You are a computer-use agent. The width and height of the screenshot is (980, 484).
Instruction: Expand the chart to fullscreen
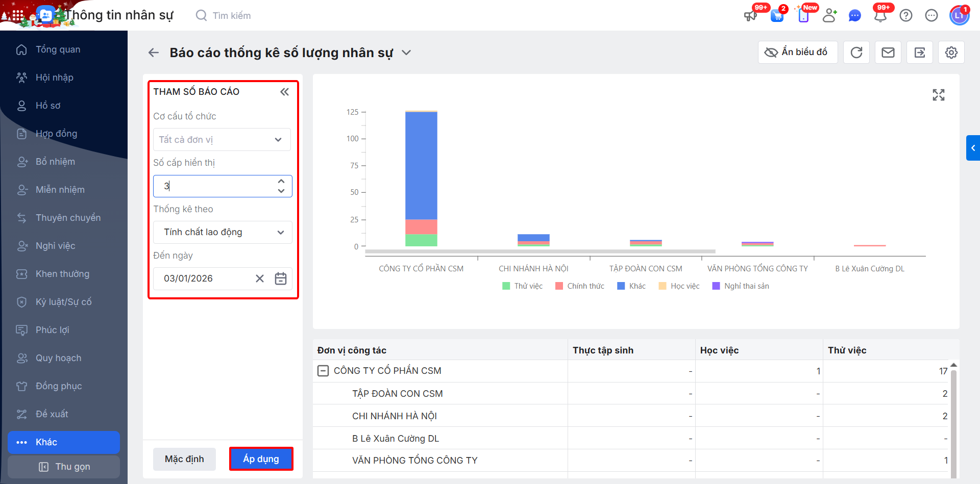click(938, 95)
